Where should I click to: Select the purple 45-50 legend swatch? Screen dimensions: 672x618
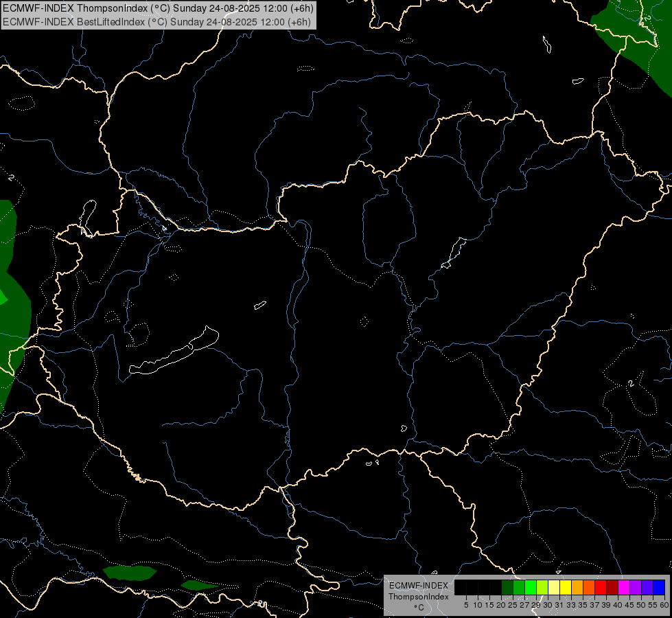[x=636, y=587]
